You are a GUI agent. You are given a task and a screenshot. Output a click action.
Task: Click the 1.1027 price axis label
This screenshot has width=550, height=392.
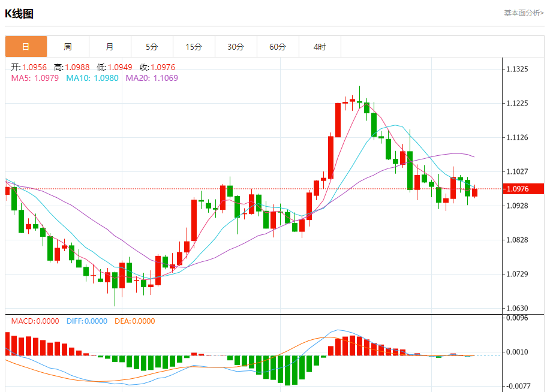point(517,172)
